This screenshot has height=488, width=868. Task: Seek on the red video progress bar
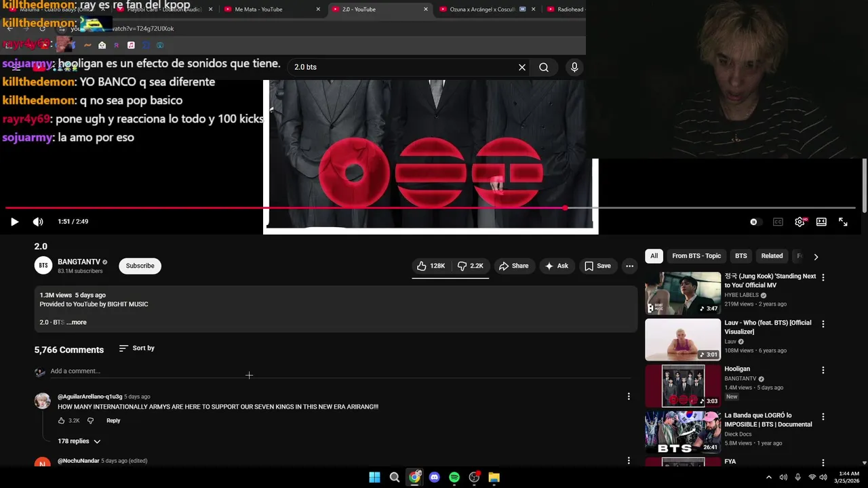coord(431,208)
